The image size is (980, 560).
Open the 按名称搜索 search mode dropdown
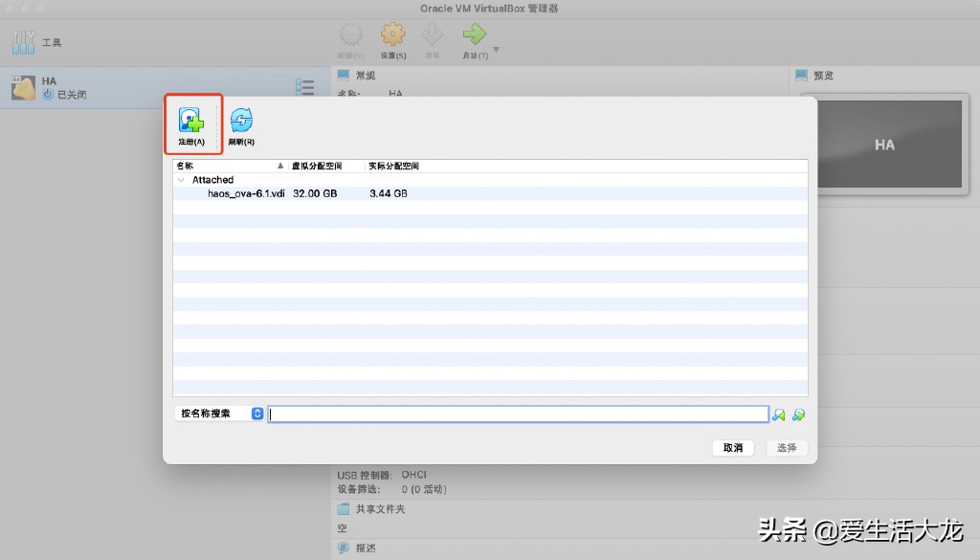point(256,414)
